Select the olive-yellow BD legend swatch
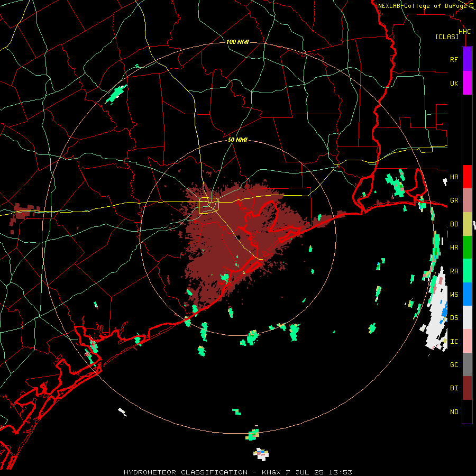 [467, 224]
